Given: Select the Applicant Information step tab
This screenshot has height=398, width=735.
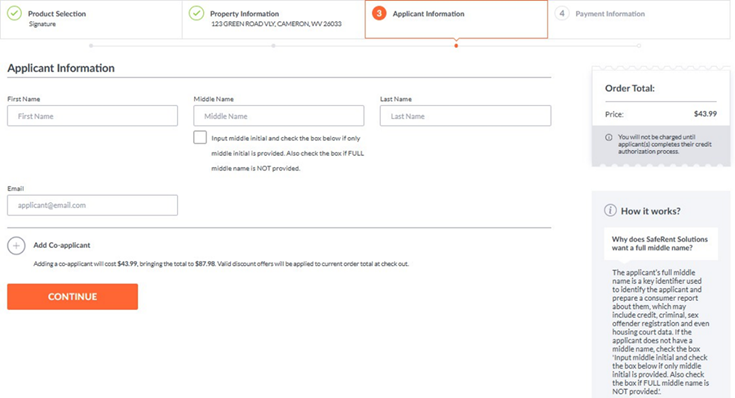Looking at the screenshot, I should click(456, 19).
